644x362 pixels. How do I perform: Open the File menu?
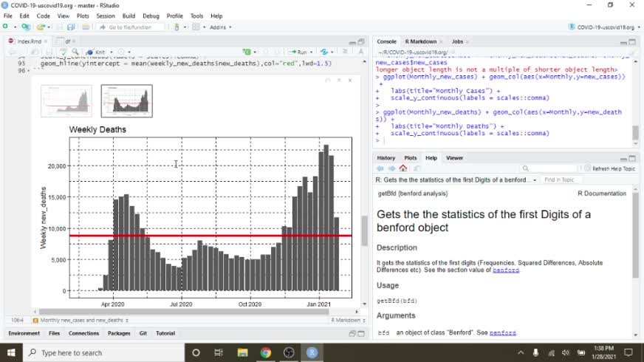(x=8, y=16)
